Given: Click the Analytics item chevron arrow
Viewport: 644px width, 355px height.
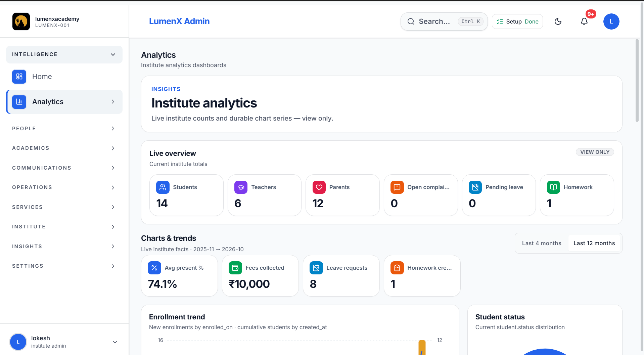Looking at the screenshot, I should point(113,102).
